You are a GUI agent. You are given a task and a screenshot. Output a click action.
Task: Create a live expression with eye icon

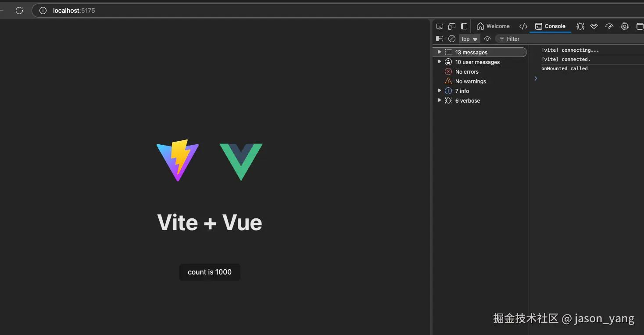pyautogui.click(x=487, y=39)
